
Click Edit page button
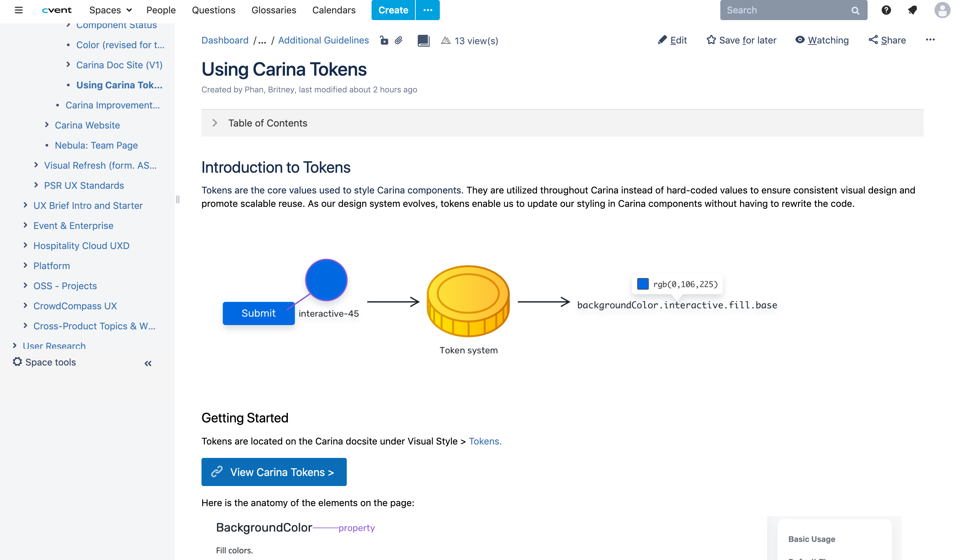pyautogui.click(x=672, y=40)
